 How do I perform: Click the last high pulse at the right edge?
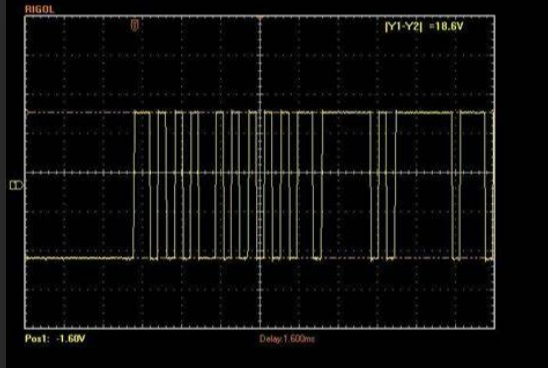pos(473,113)
